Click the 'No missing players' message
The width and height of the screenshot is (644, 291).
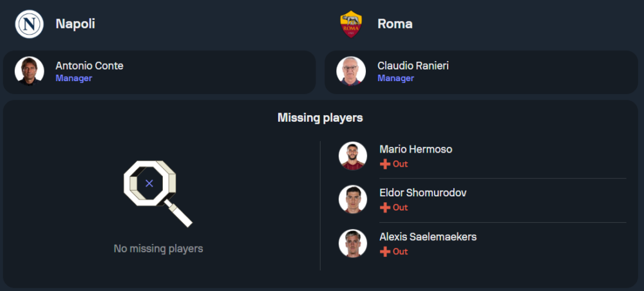[158, 249]
